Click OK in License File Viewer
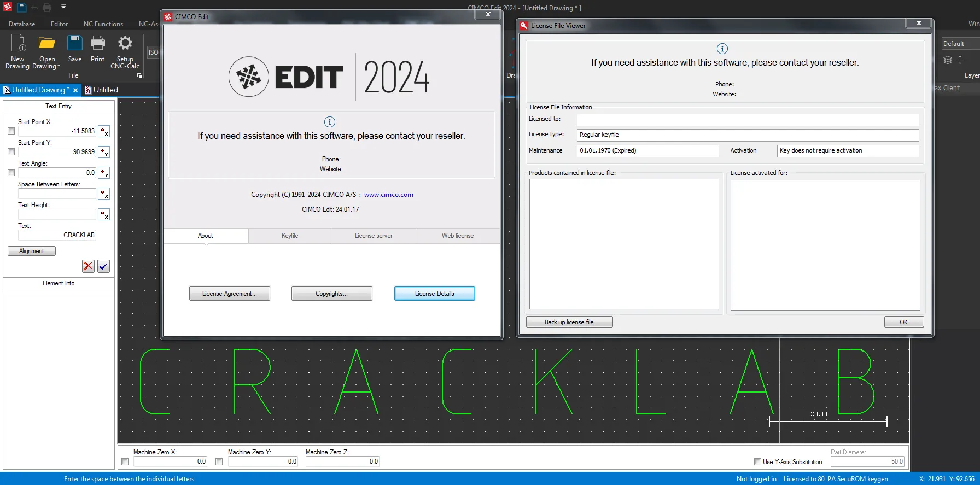The width and height of the screenshot is (980, 485). [904, 322]
